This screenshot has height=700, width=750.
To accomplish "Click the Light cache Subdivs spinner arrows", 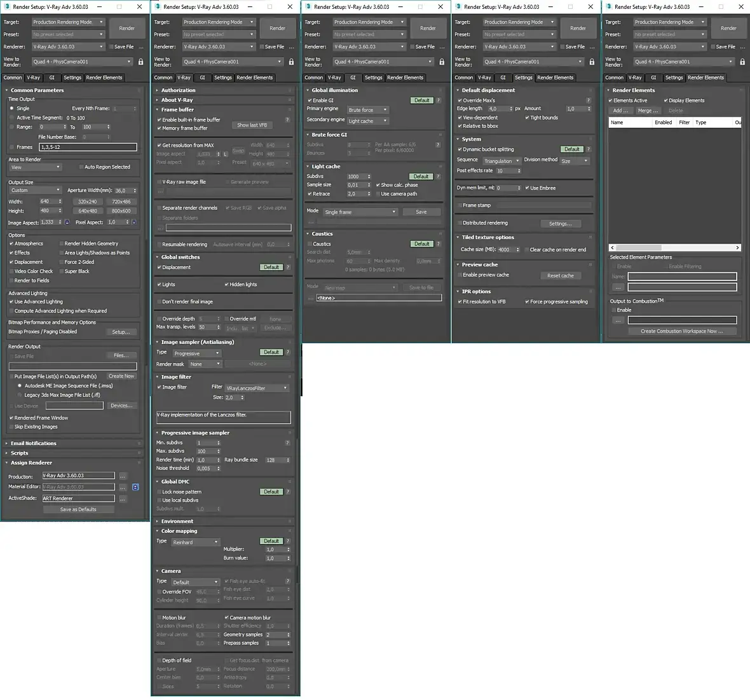I will [x=369, y=177].
